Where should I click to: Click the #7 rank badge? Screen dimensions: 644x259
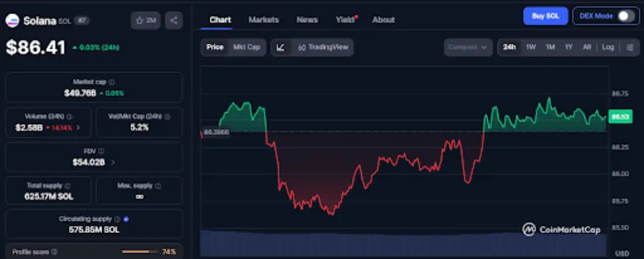click(x=82, y=21)
